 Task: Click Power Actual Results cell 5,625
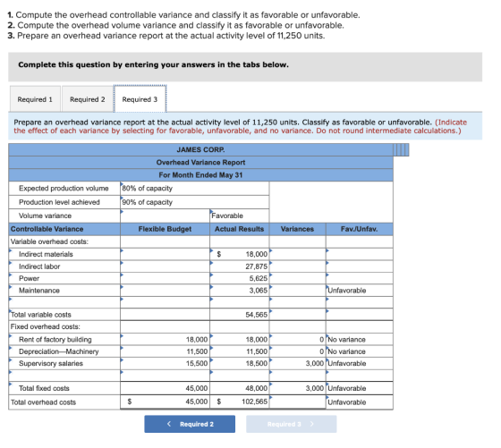[x=240, y=278]
